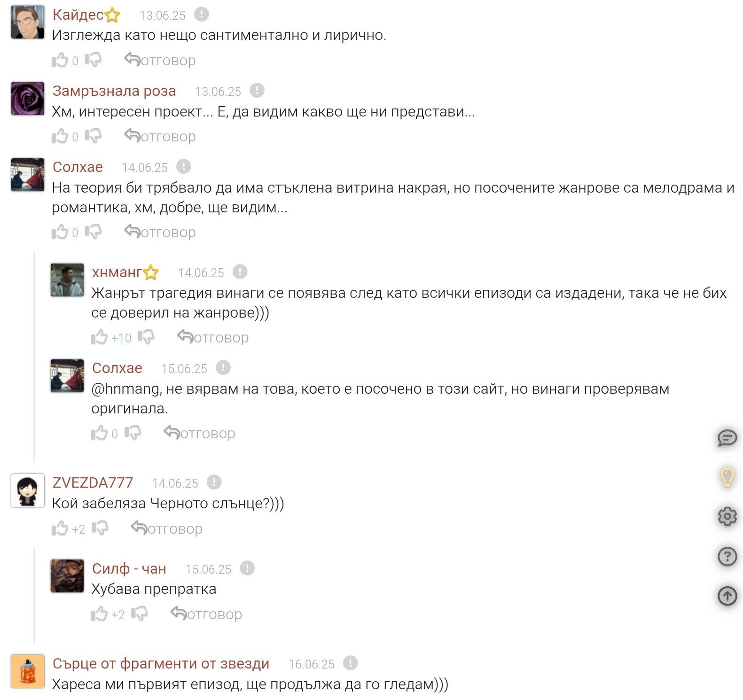
Task: Report хнманг's comment using exclamation icon
Action: [240, 272]
